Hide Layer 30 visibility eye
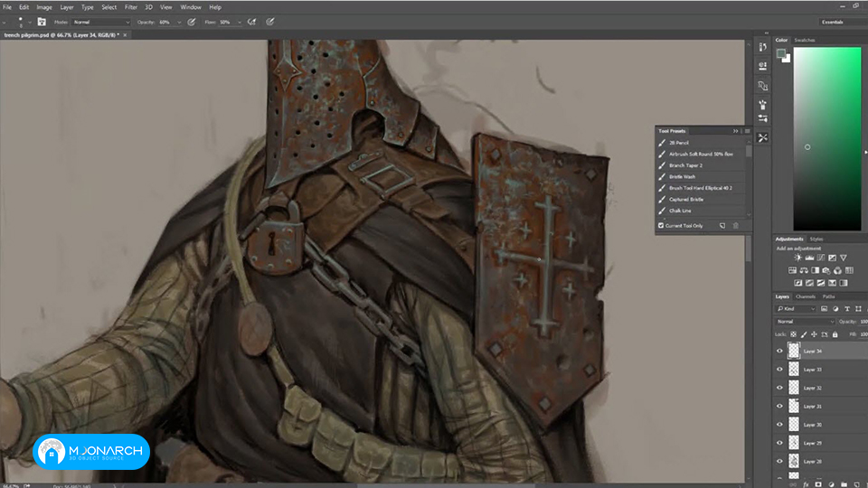 [x=780, y=425]
